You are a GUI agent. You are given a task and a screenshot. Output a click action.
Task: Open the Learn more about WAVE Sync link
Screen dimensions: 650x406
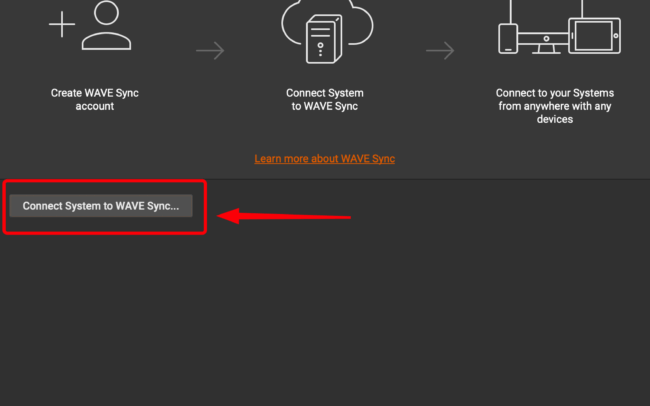pyautogui.click(x=325, y=158)
